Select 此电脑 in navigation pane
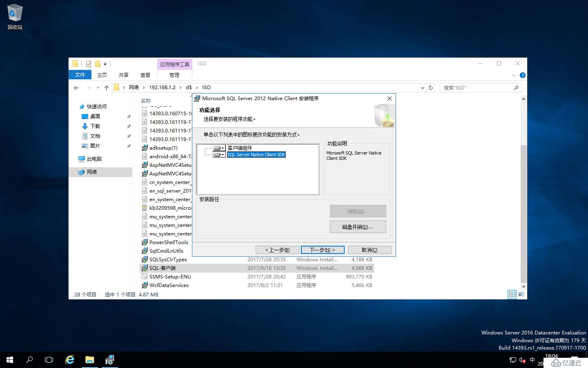 [x=94, y=159]
